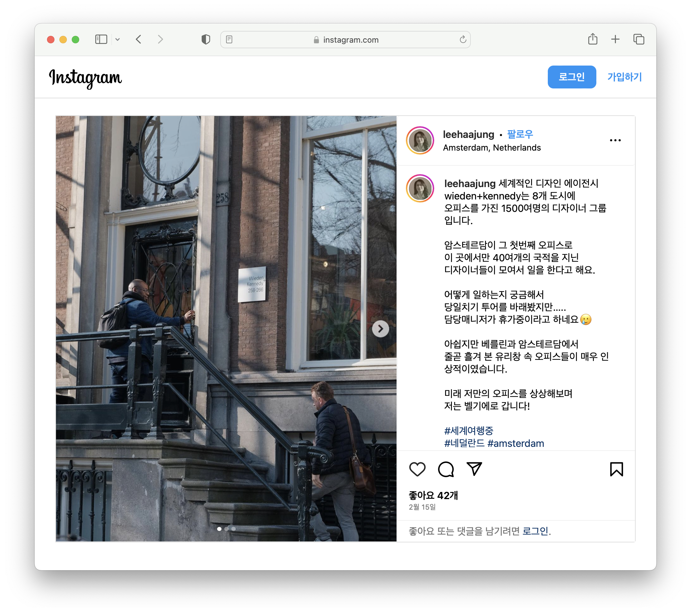This screenshot has height=616, width=691.
Task: Reload the instagram.com page
Action: point(463,40)
